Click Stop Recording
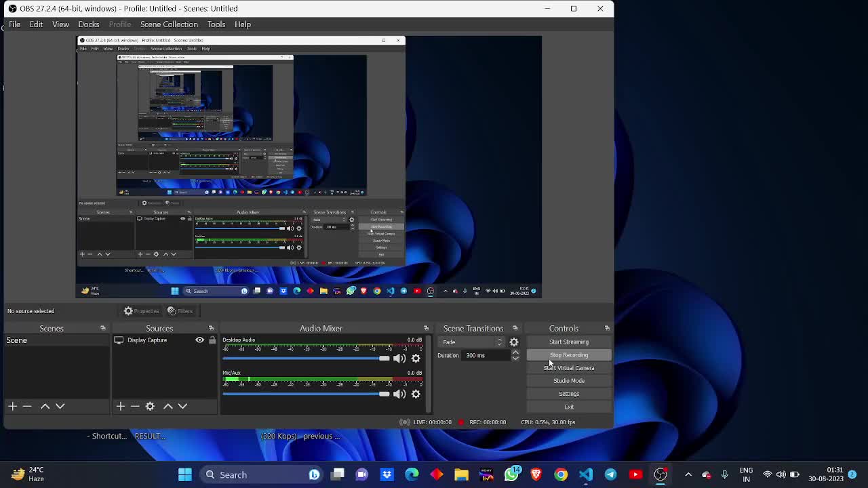 click(569, 355)
